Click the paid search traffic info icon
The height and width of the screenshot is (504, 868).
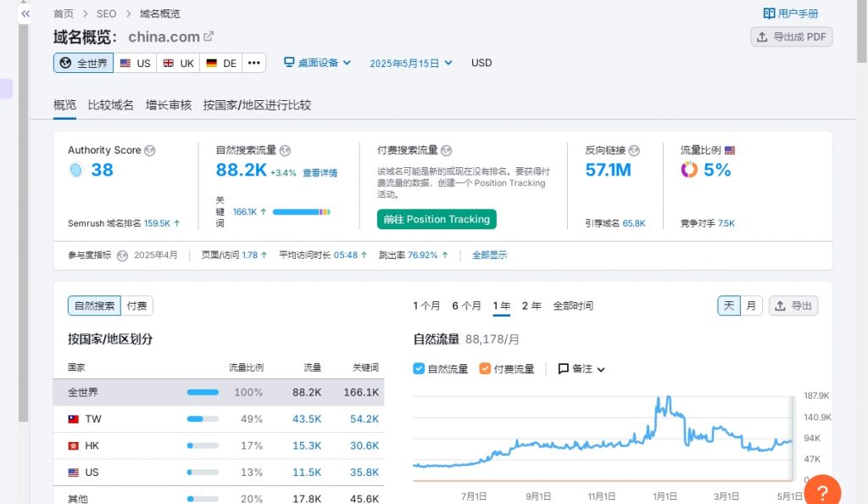[446, 151]
